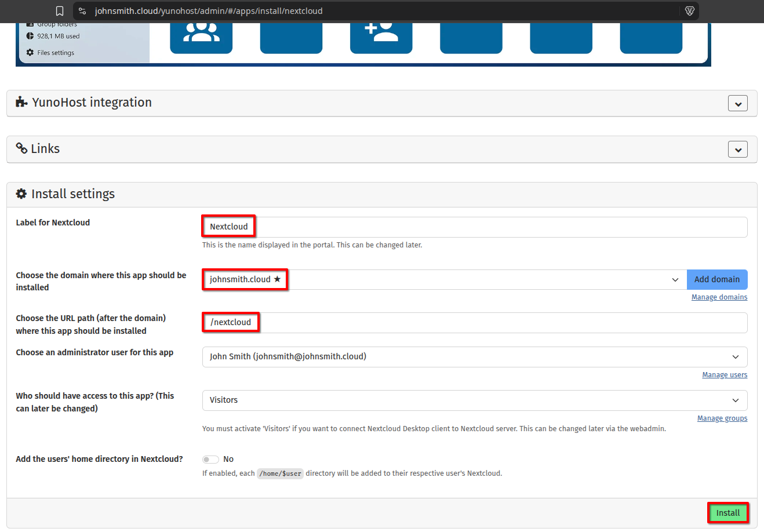Click the add user tile icon

coord(381,32)
